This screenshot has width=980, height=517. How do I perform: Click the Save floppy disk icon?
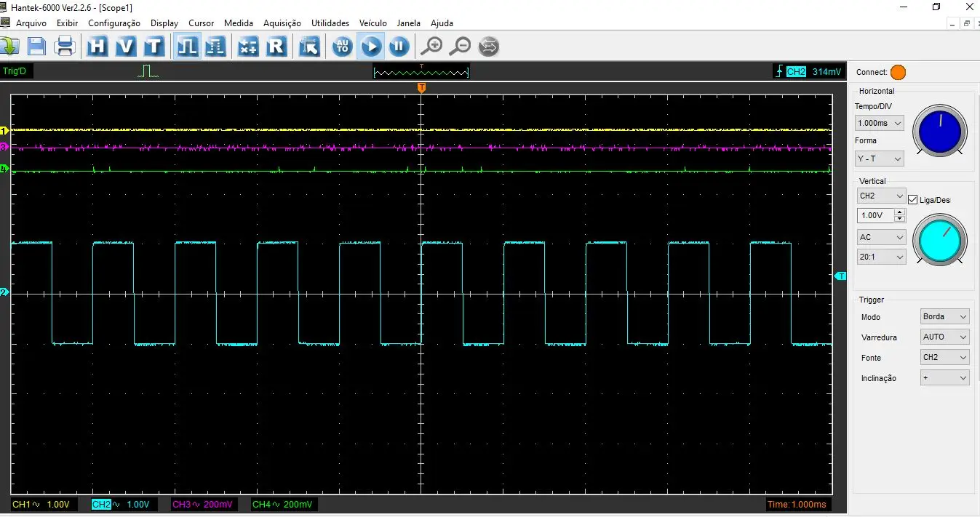click(37, 47)
